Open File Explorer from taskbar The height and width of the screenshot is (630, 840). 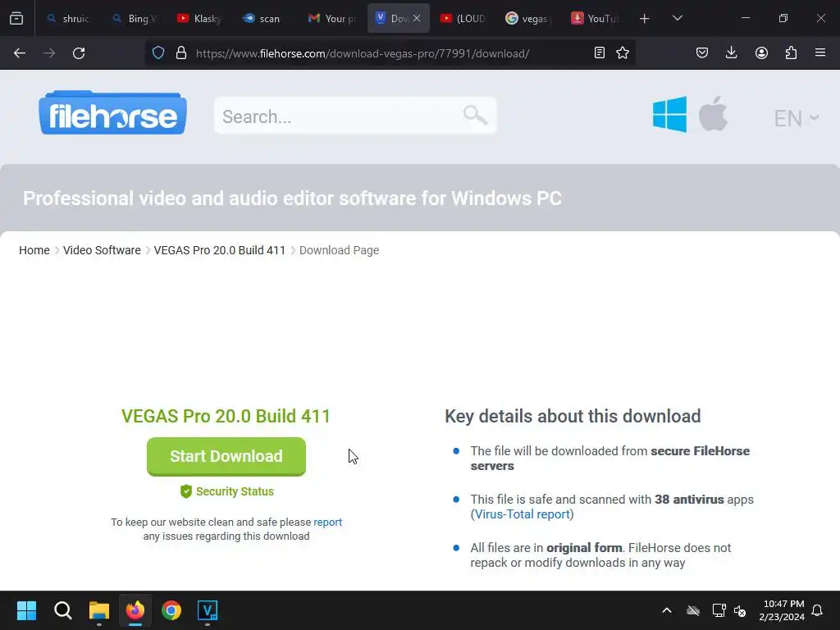[99, 610]
